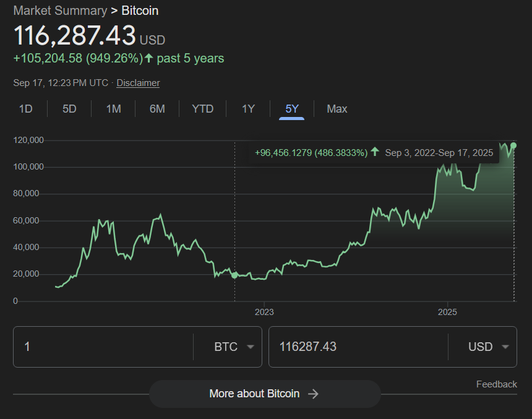Screen dimensions: 532x419
Task: Select the YTD range tab
Action: pos(202,109)
